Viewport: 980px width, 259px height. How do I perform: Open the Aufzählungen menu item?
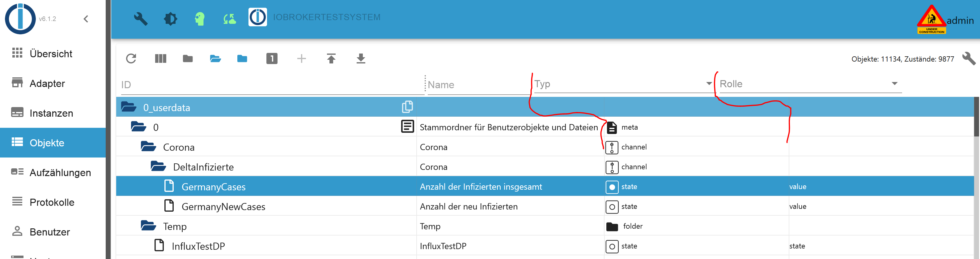click(53, 173)
